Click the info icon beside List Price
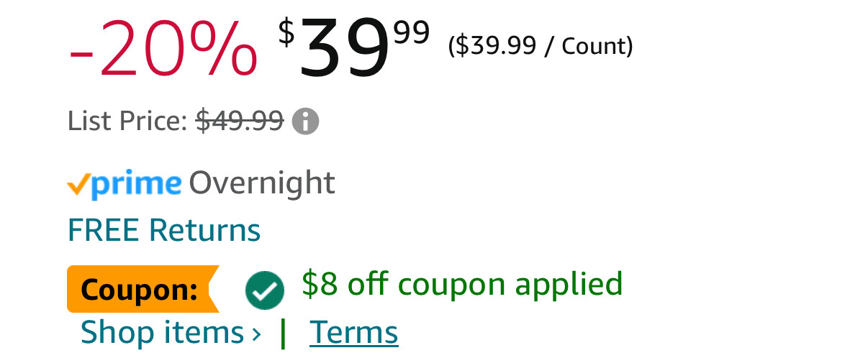Screen dimensions: 868x358 [307, 121]
